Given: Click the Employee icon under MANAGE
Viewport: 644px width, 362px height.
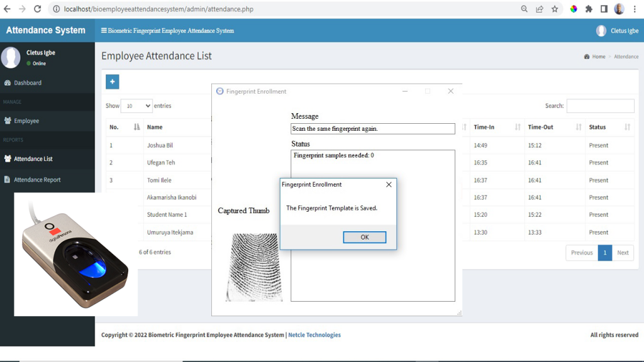Looking at the screenshot, I should click(x=9, y=121).
